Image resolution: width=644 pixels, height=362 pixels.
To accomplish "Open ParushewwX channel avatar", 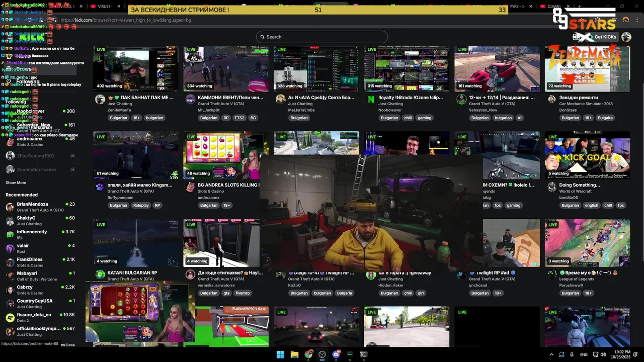I will pyautogui.click(x=552, y=275).
